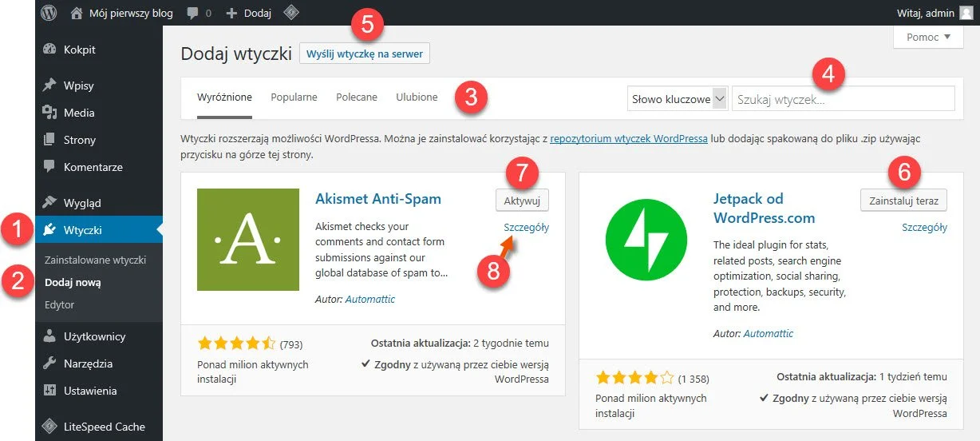Click the Szukaj wtyczek search field
980x441 pixels.
pos(843,99)
